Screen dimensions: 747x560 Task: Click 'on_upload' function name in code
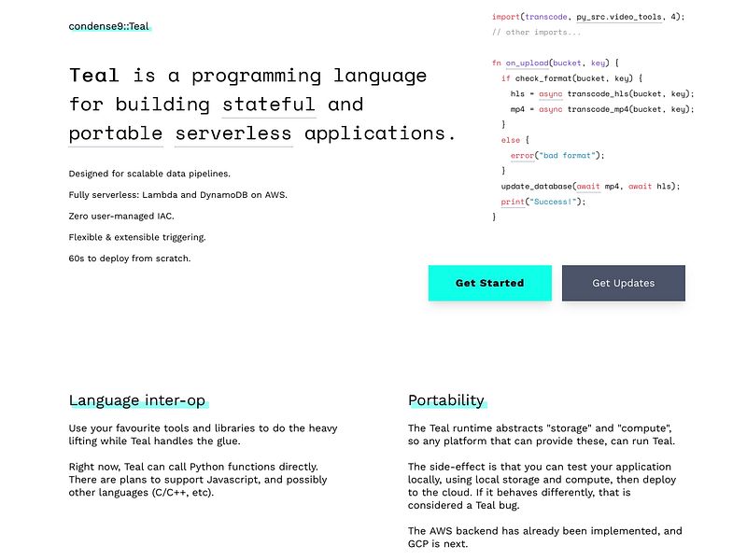click(527, 63)
